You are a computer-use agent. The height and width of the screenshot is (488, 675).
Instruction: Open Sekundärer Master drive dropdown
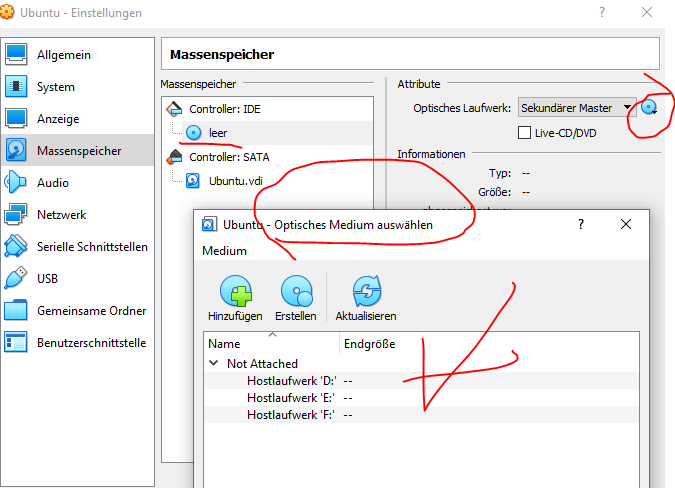(577, 108)
